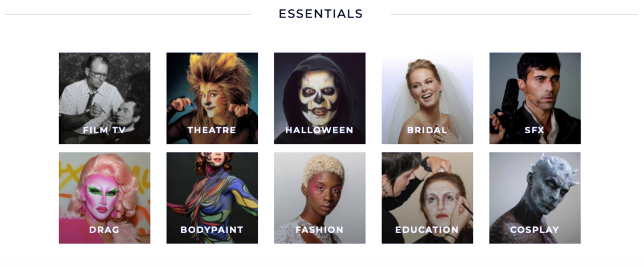644x267 pixels.
Task: Click the ESSENTIALS section heading
Action: pyautogui.click(x=321, y=14)
